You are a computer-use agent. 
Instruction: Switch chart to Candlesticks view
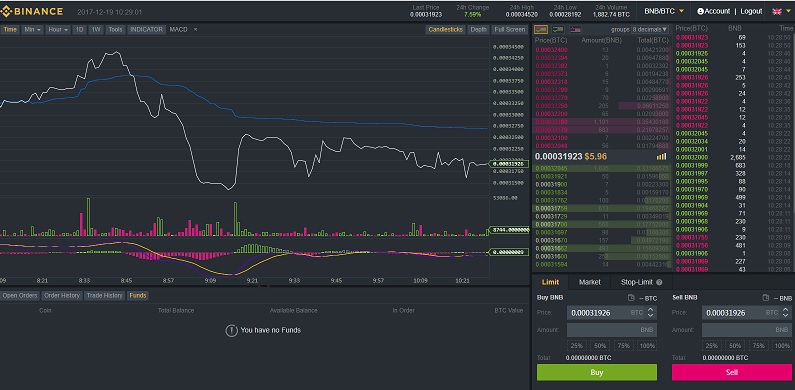[446, 29]
